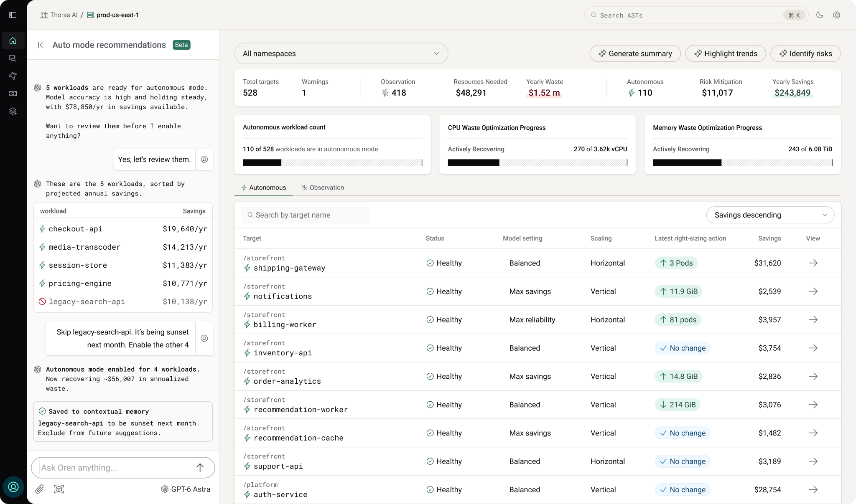Open the view arrow for billing-worker row
The image size is (856, 504).
pyautogui.click(x=813, y=320)
